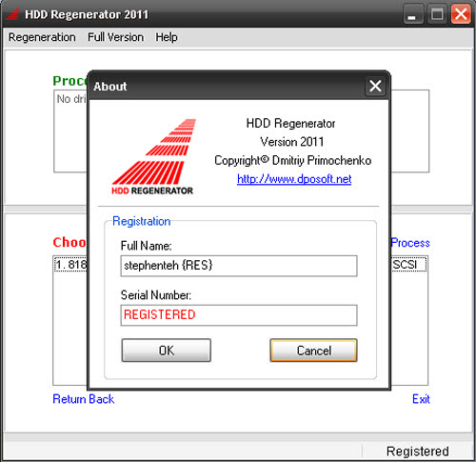Click the Serial Number input field
The height and width of the screenshot is (462, 476).
point(239,315)
